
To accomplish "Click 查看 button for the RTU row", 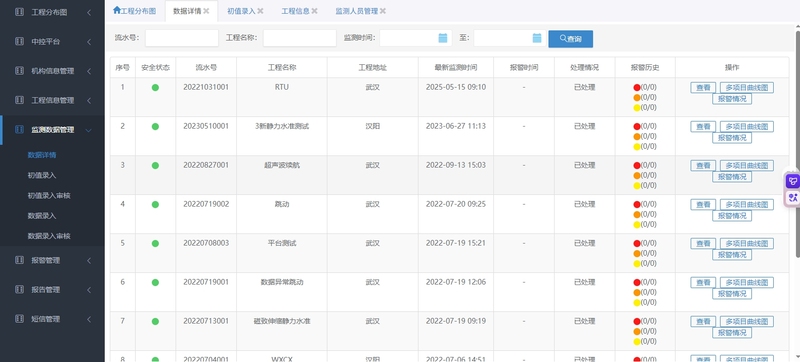I will pos(703,88).
